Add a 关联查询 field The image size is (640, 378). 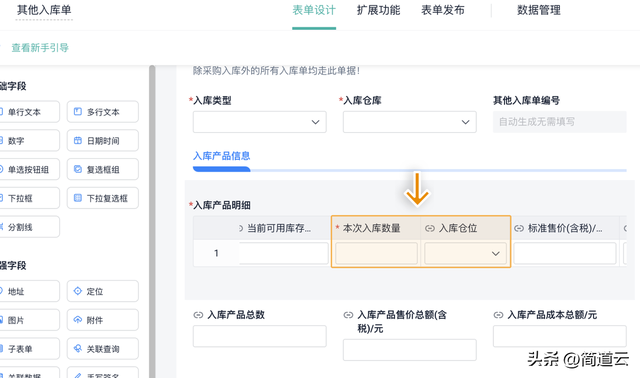pos(103,349)
